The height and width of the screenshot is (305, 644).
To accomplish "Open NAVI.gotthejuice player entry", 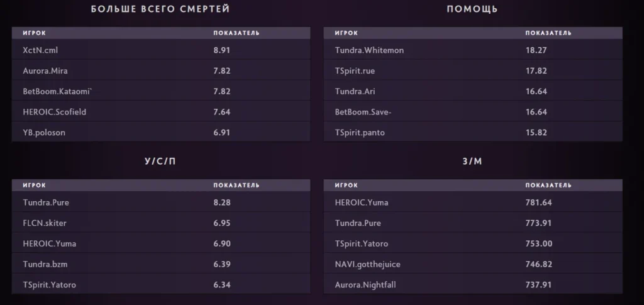I will tap(367, 264).
